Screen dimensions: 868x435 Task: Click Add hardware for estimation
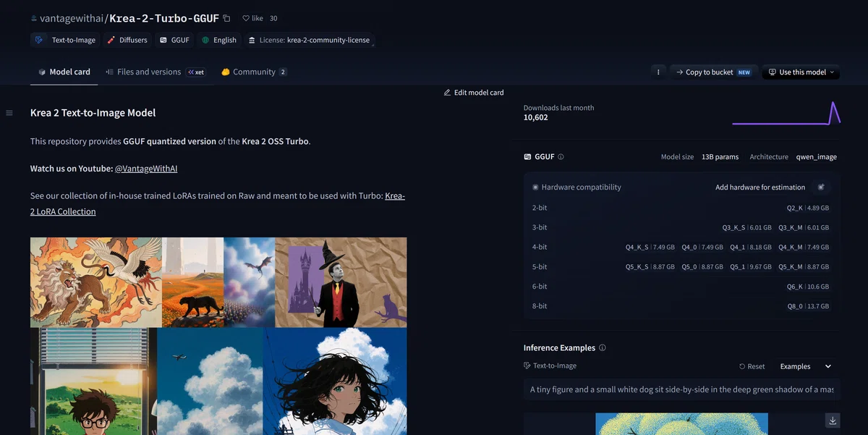pyautogui.click(x=760, y=187)
